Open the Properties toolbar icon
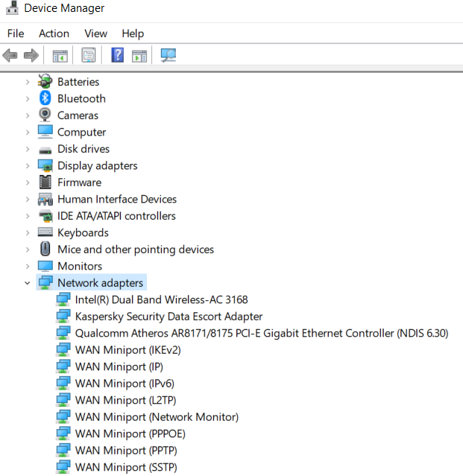The image size is (463, 476). (89, 55)
